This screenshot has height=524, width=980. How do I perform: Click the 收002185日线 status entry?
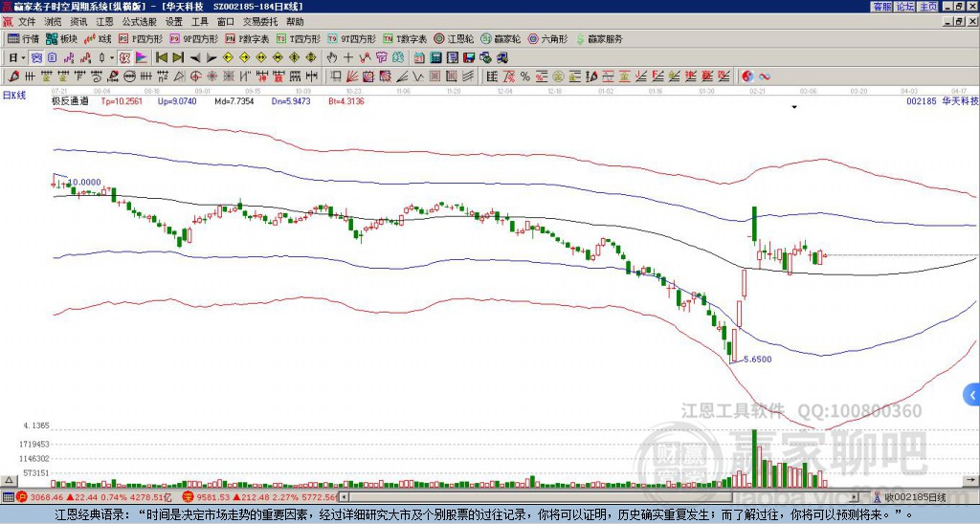[915, 497]
